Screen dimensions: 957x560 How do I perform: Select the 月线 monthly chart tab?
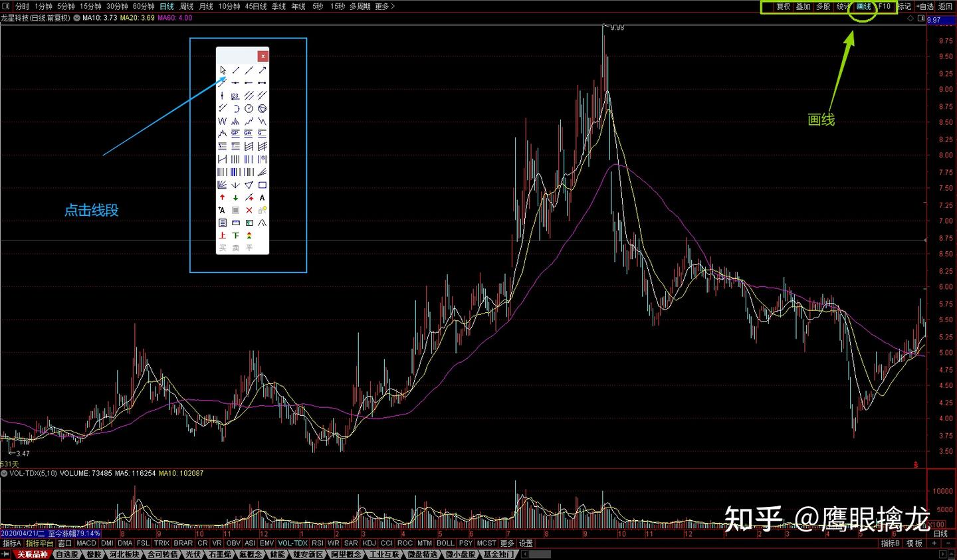[207, 7]
